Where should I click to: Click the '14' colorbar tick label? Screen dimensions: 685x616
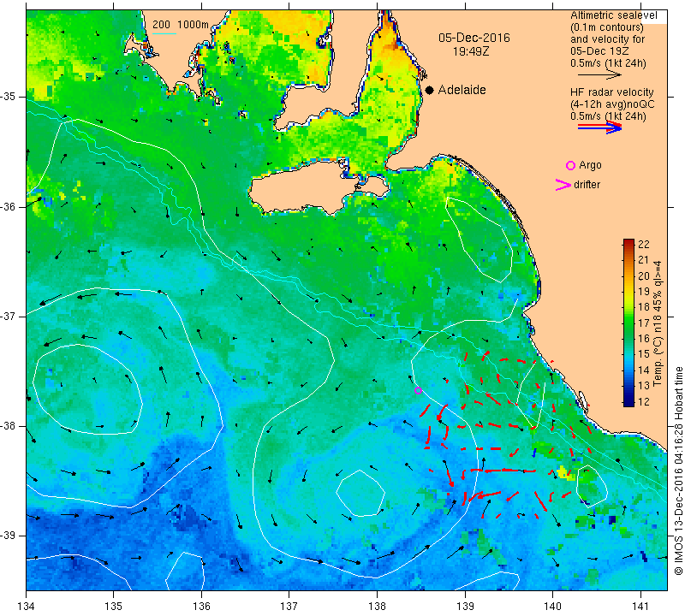point(644,370)
